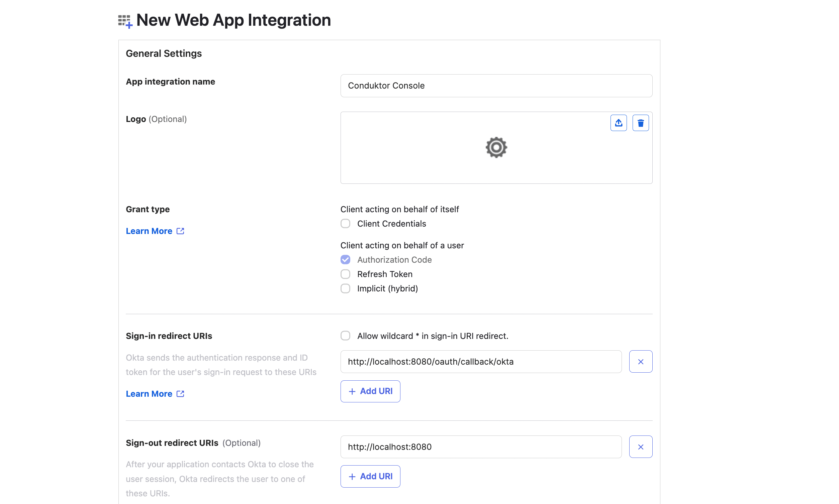
Task: Enable the Implicit (hybrid) checkbox
Action: [345, 289]
